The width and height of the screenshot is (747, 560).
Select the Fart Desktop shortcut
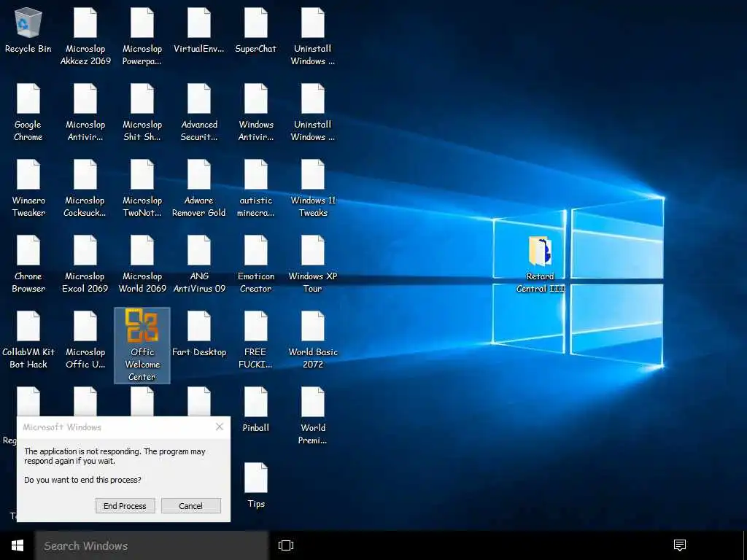(x=198, y=334)
